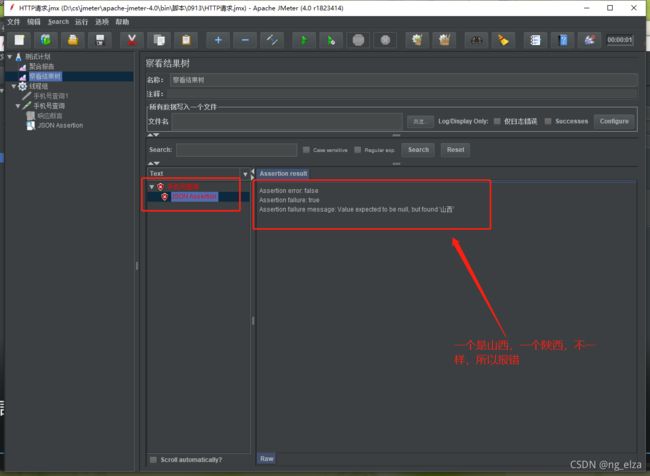Screen dimensions: 650x476
Task: Select JSON Assertion in test plan tree
Action: pyautogui.click(x=60, y=125)
